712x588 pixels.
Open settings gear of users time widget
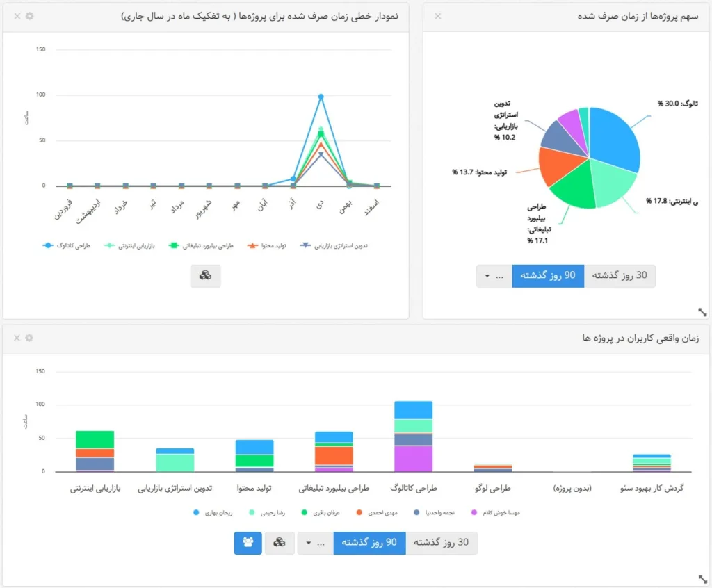pyautogui.click(x=29, y=338)
